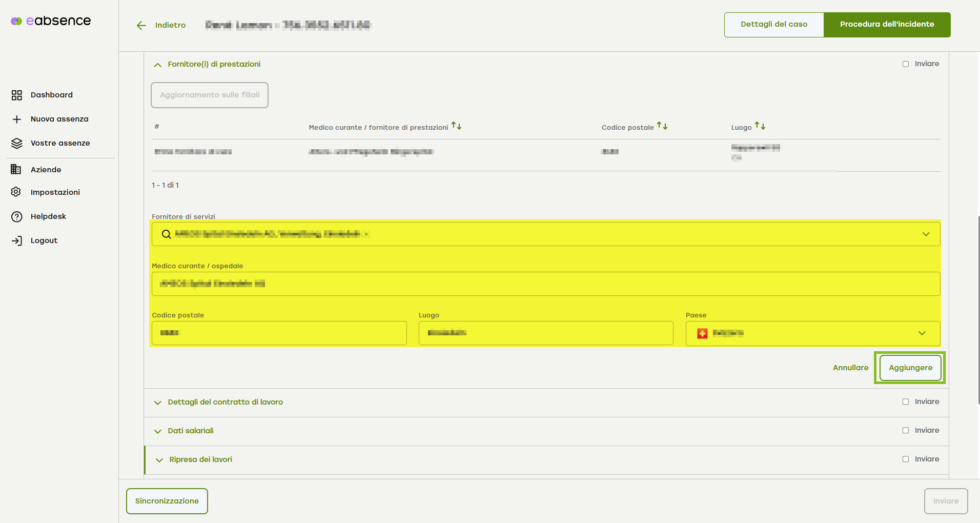Tick Inviare checkbox for Dati salariali

click(906, 431)
